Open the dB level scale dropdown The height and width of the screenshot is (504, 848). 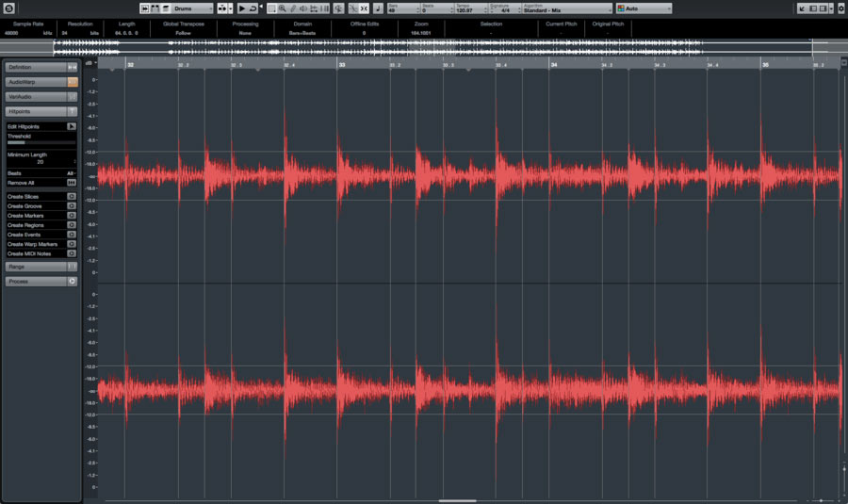click(x=90, y=63)
